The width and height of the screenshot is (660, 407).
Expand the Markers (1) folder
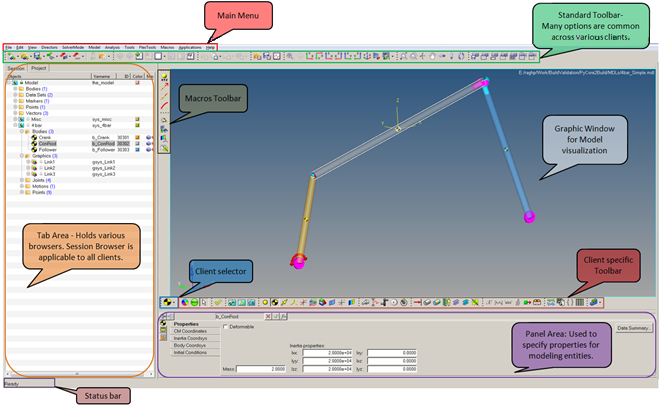point(15,101)
